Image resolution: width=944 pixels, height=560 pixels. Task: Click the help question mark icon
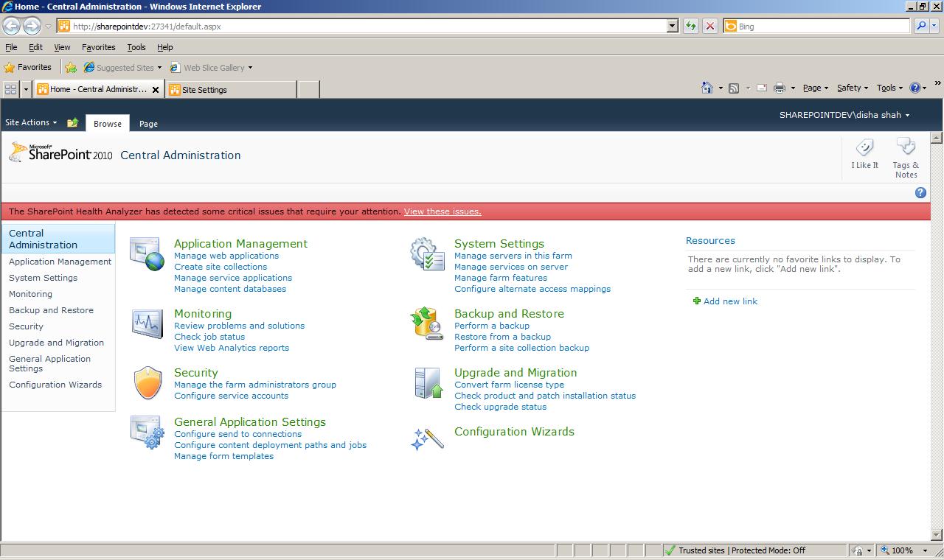[920, 192]
